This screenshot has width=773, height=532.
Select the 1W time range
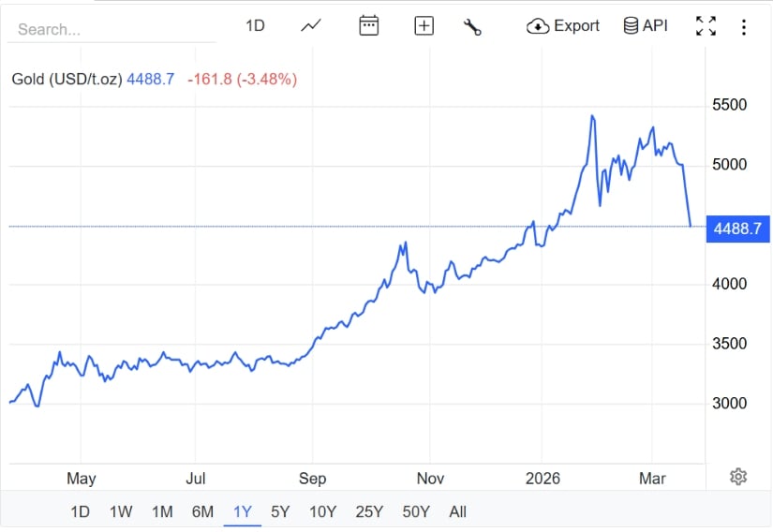click(121, 511)
